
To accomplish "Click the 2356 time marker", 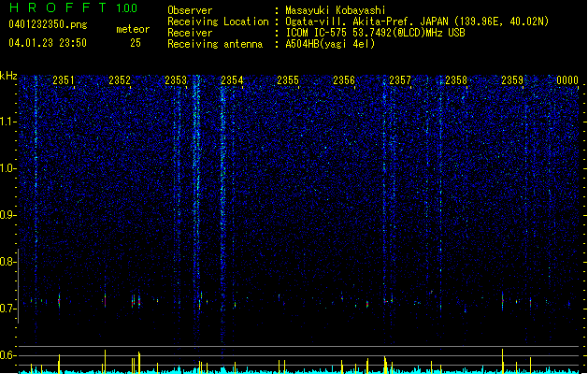I will pos(344,80).
